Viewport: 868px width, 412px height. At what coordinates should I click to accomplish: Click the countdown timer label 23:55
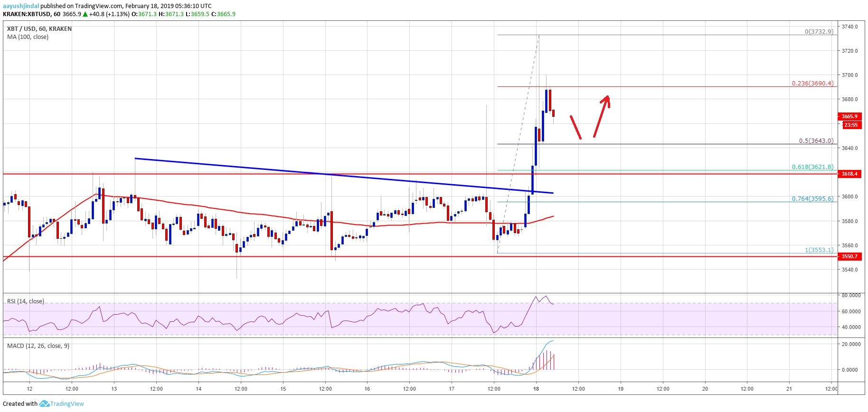852,125
